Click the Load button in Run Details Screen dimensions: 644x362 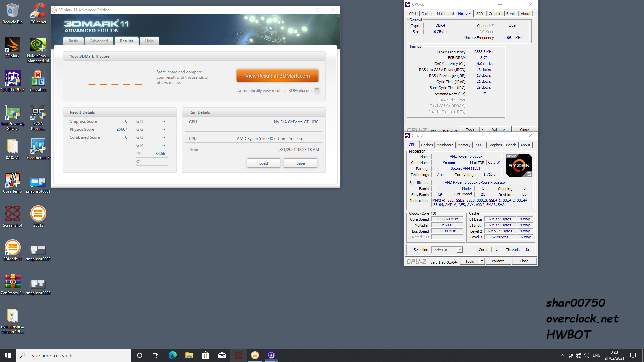click(x=264, y=163)
